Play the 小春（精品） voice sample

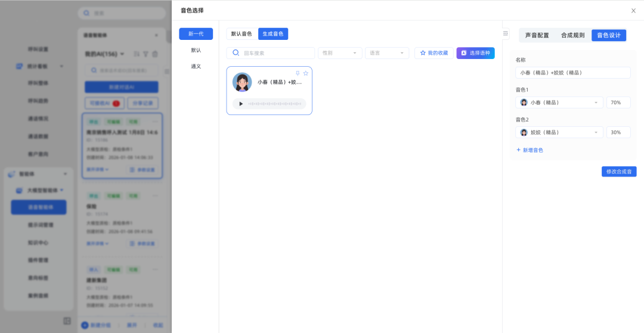tap(241, 104)
